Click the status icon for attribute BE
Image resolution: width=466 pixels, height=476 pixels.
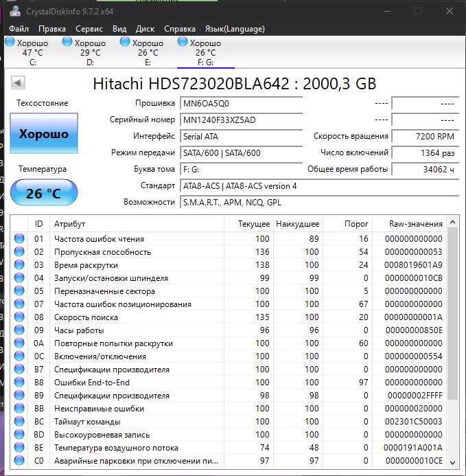tap(19, 447)
